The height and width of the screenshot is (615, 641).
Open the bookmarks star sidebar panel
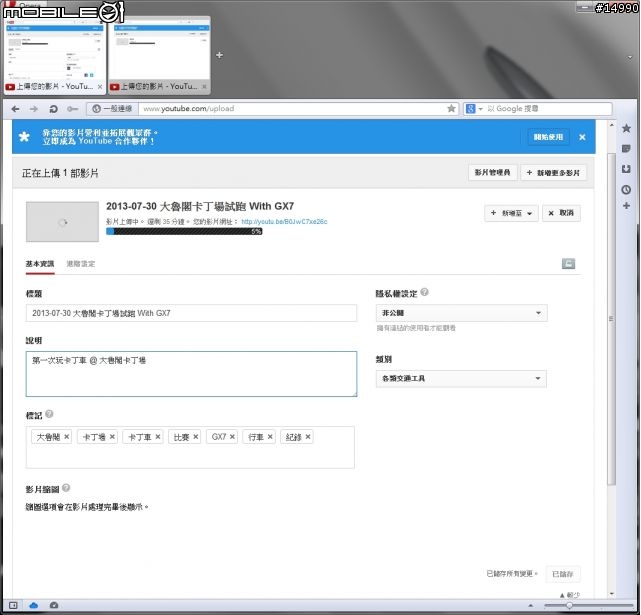click(x=626, y=128)
